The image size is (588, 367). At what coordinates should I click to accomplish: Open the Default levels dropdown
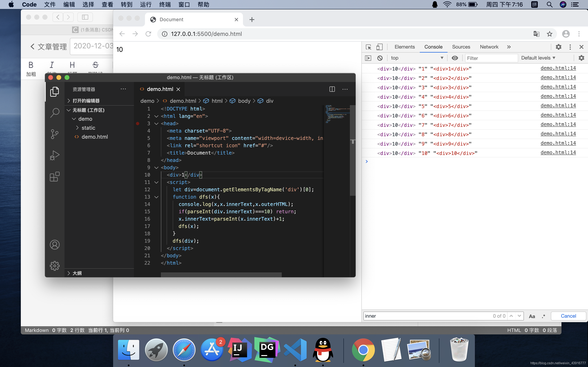click(x=538, y=58)
